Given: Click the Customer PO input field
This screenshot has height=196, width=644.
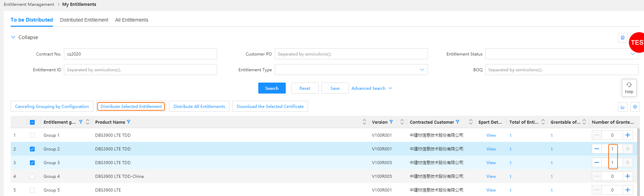Looking at the screenshot, I should [351, 54].
